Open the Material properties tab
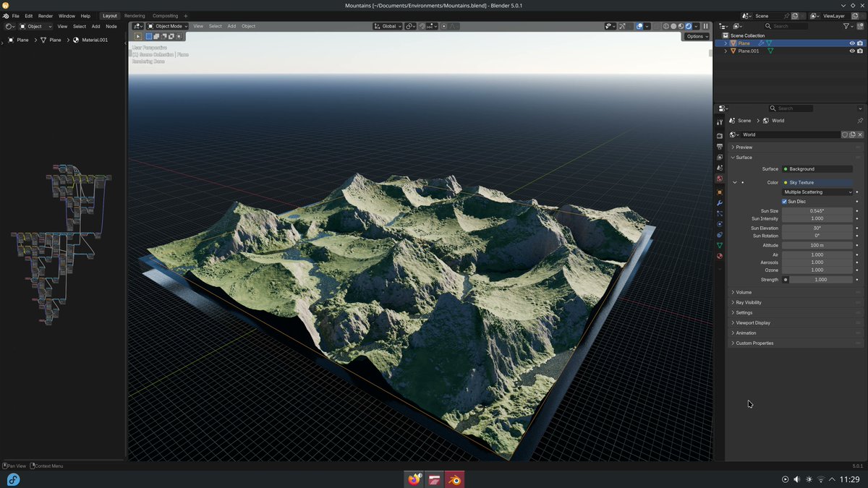The height and width of the screenshot is (488, 868). pos(719,256)
